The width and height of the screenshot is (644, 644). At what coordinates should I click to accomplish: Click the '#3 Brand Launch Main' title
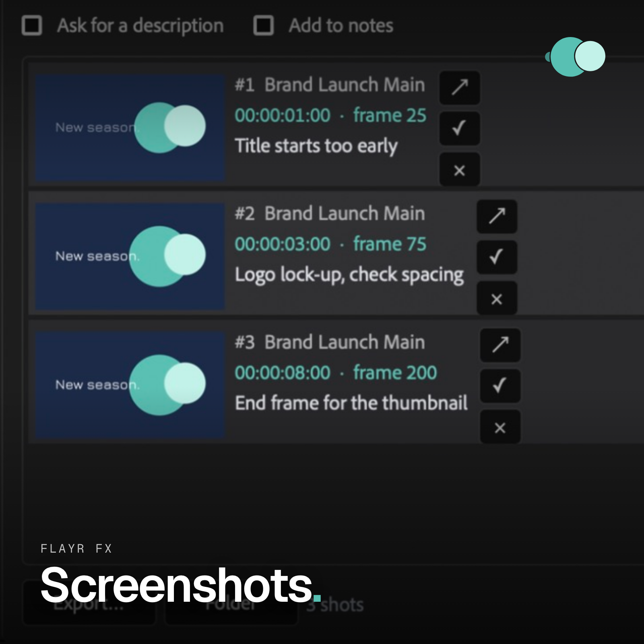(330, 343)
